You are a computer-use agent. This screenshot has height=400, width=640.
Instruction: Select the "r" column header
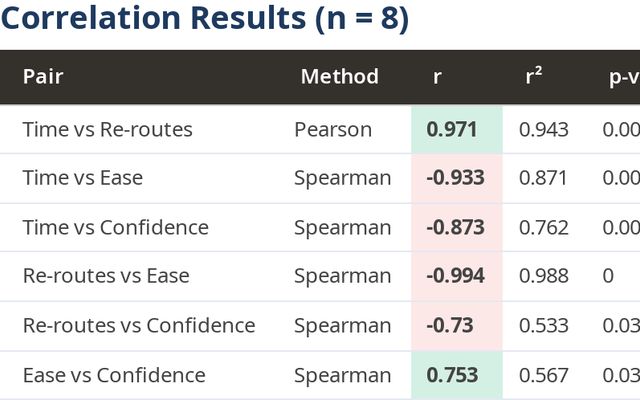pyautogui.click(x=437, y=77)
